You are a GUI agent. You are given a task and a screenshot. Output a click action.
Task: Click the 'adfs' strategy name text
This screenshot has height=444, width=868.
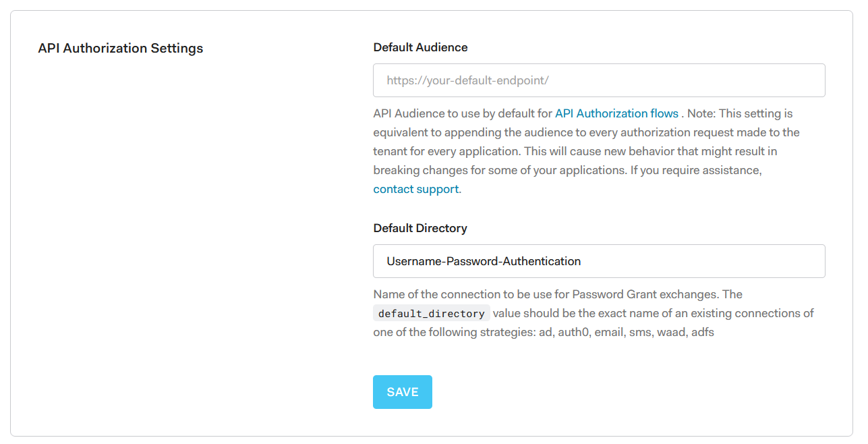click(703, 332)
